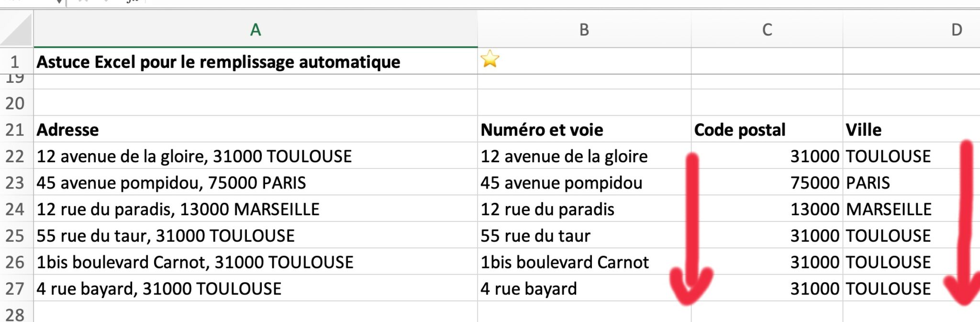Select column B header
Viewport: 980px width, 322px height.
click(584, 31)
